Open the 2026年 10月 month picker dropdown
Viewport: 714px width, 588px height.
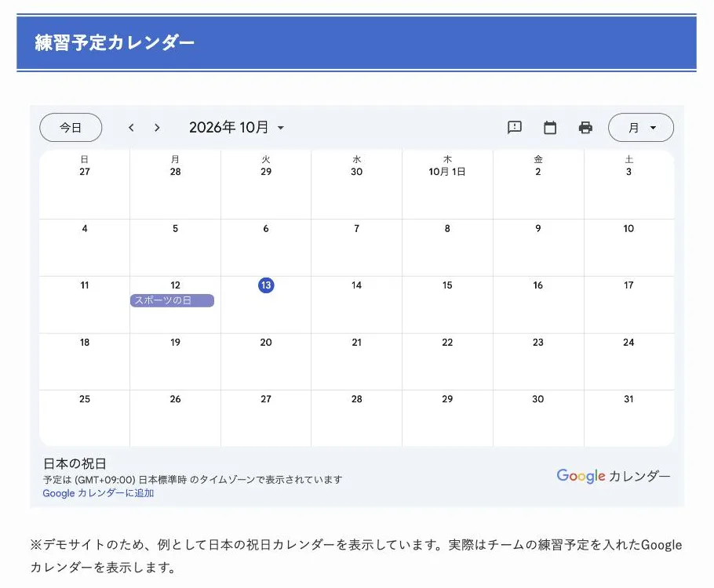[237, 128]
